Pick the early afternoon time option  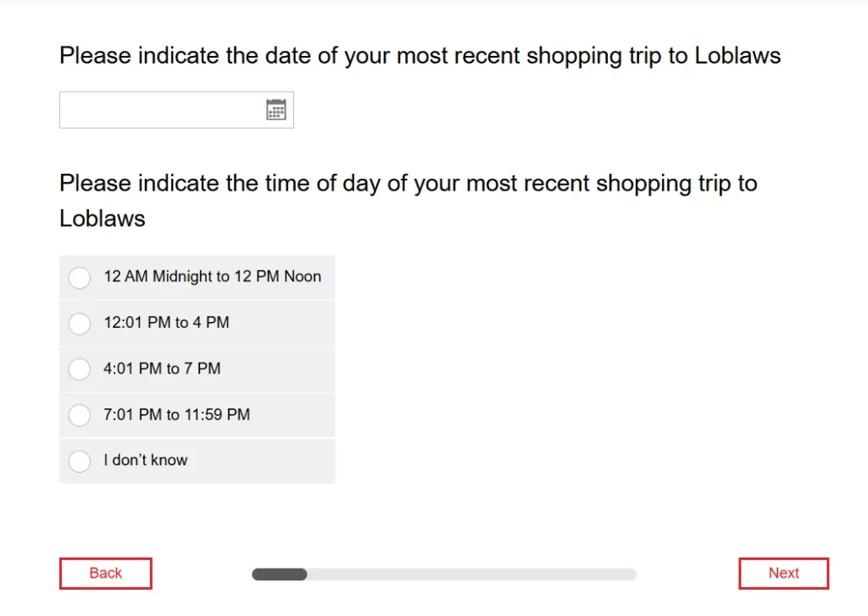[x=79, y=323]
